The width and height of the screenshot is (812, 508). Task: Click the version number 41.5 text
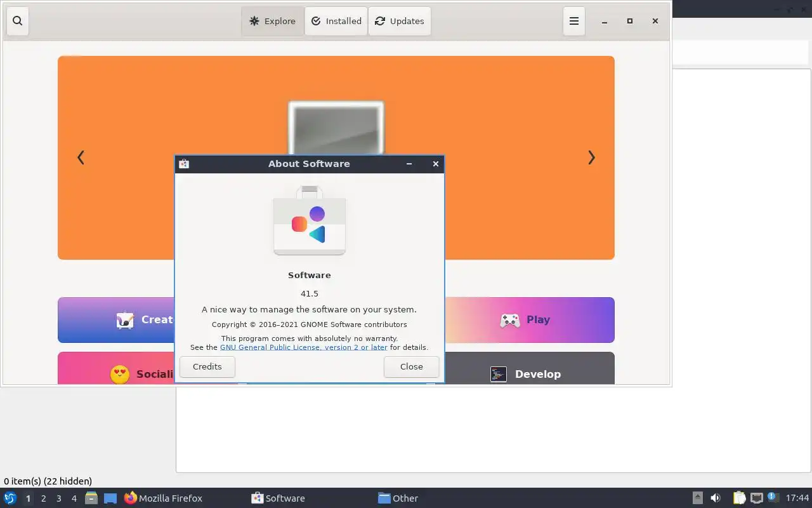pos(310,293)
